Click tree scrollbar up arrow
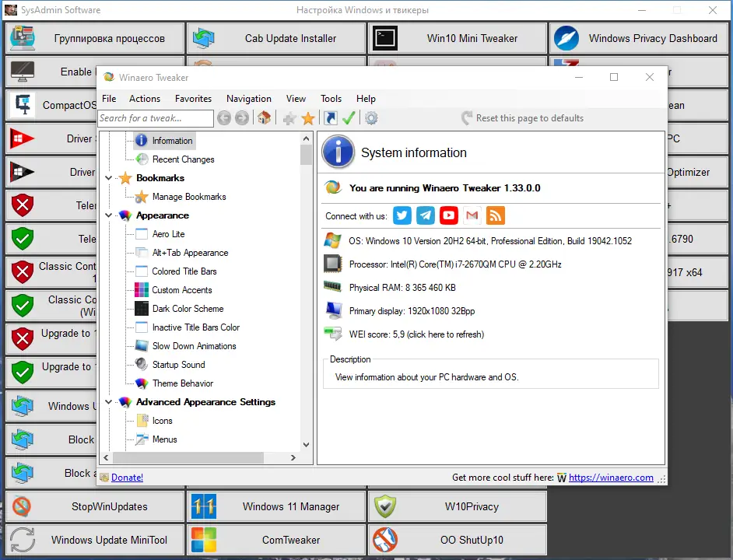This screenshot has width=733, height=560. tap(307, 138)
